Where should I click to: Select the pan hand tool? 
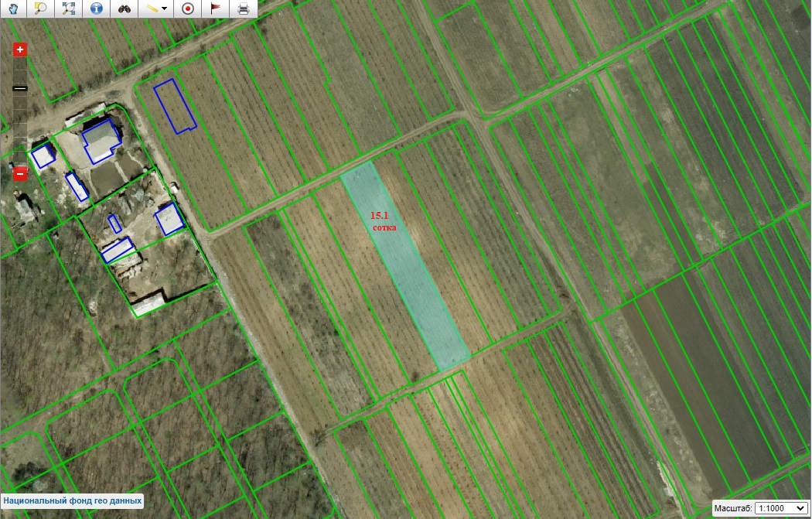point(15,9)
